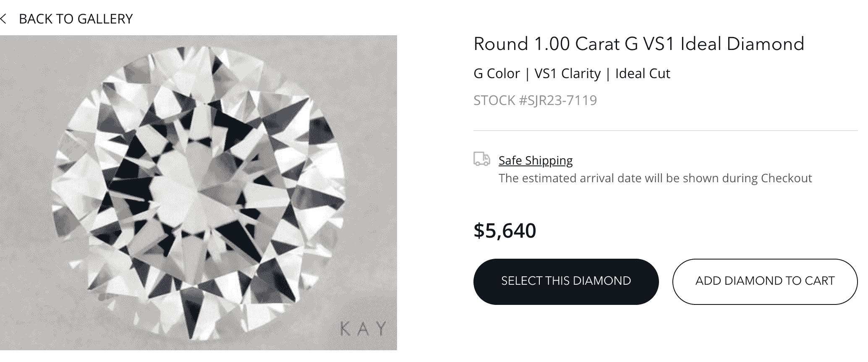Viewport: 868px width, 362px height.
Task: Click the pipe separator after G Color
Action: 527,74
